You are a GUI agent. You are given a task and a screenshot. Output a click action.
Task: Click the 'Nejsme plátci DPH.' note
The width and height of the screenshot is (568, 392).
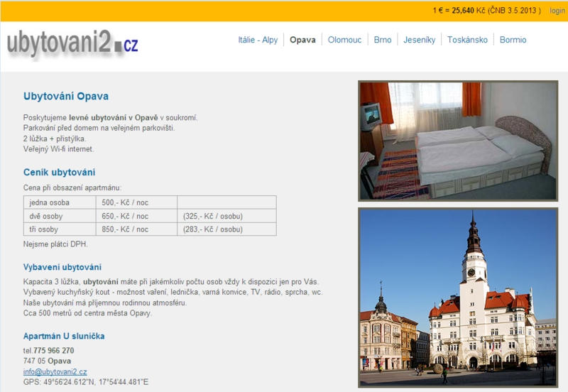55,244
